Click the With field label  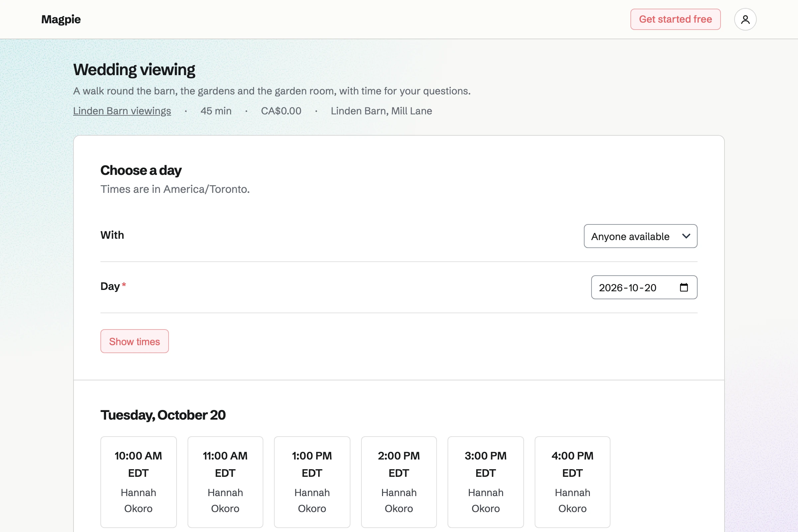pyautogui.click(x=112, y=235)
